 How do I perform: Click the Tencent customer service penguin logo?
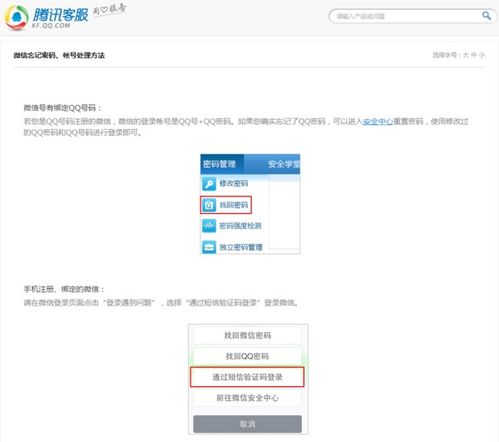click(x=16, y=17)
